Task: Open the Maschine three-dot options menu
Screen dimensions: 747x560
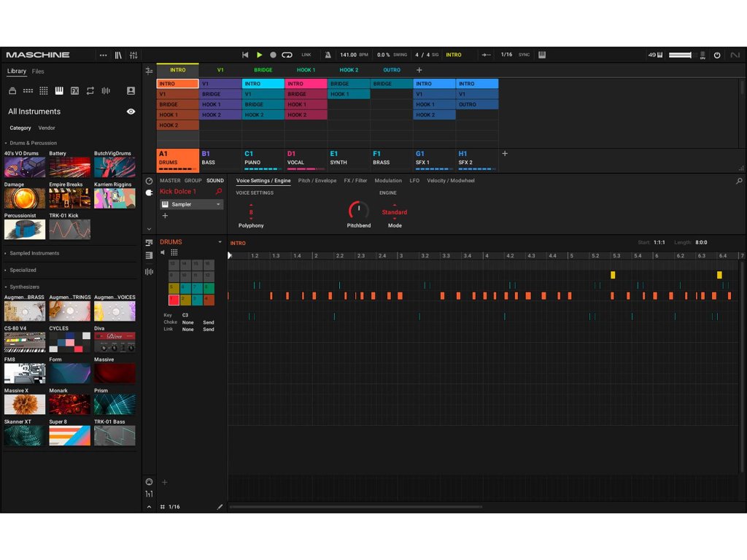Action: pyautogui.click(x=103, y=55)
